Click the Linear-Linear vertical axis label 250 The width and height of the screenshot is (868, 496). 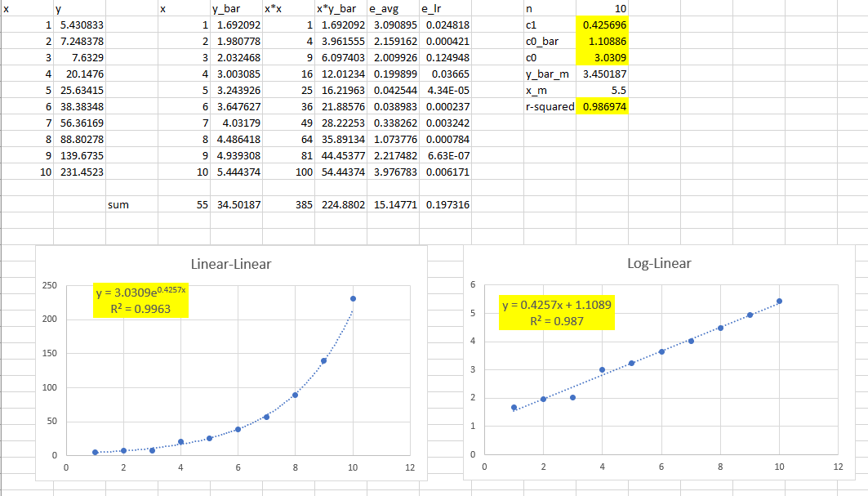pyautogui.click(x=50, y=285)
